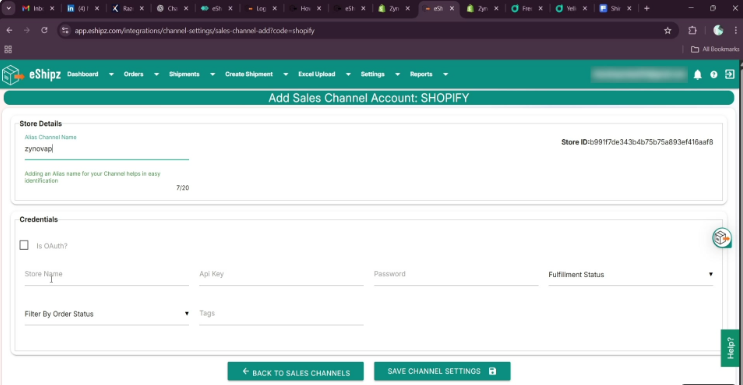The height and width of the screenshot is (385, 743).
Task: Open a new browser tab with plus
Action: coord(646,9)
